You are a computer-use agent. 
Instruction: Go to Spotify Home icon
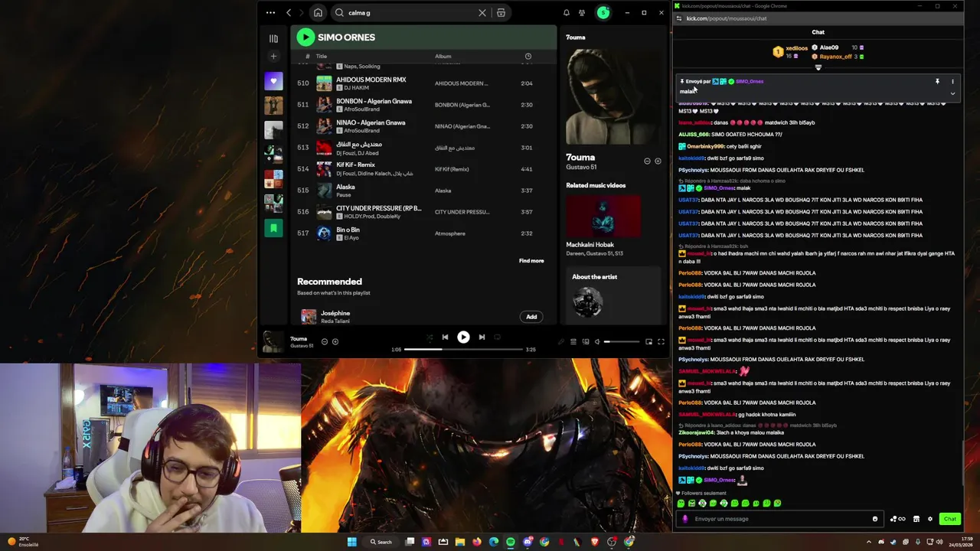[x=318, y=13]
